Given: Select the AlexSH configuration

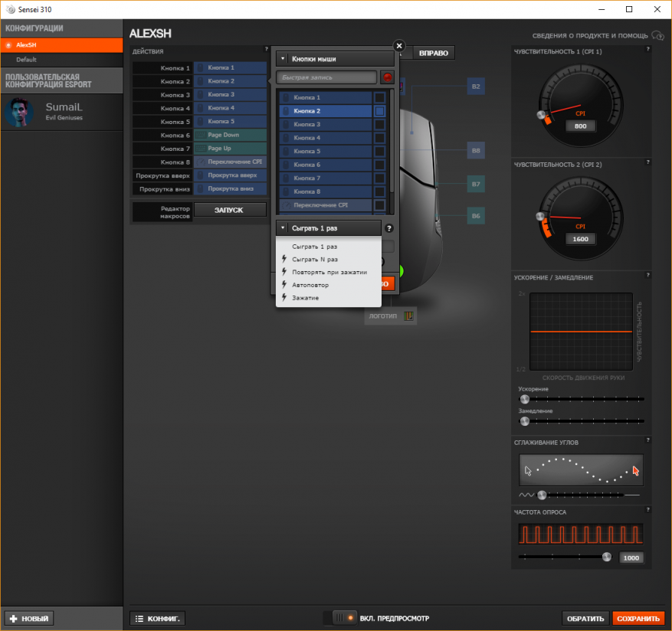Looking at the screenshot, I should coord(62,45).
